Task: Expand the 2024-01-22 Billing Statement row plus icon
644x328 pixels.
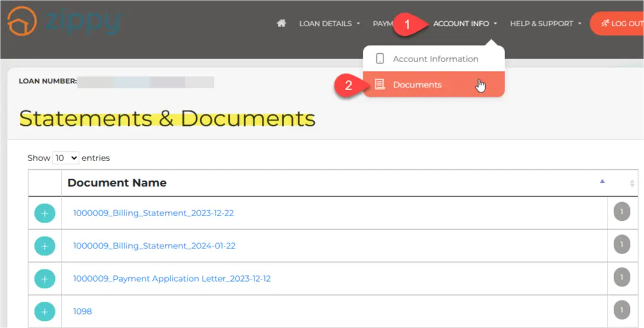Action: coord(45,246)
